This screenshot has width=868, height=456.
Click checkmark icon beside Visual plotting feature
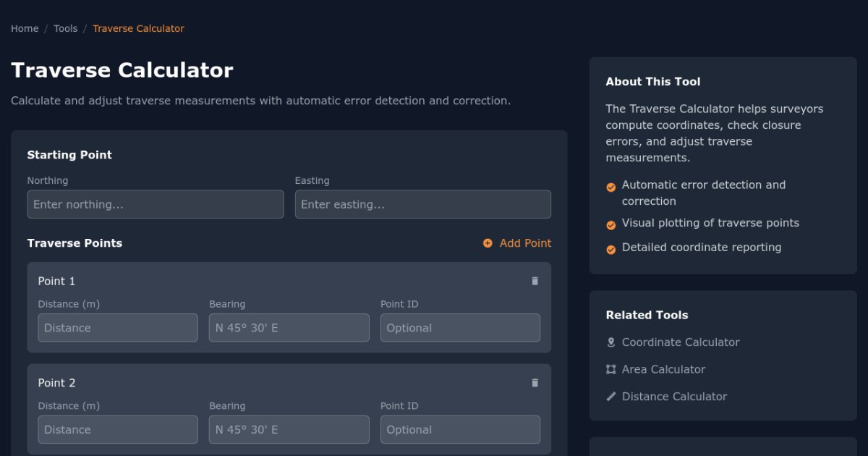[x=611, y=225]
